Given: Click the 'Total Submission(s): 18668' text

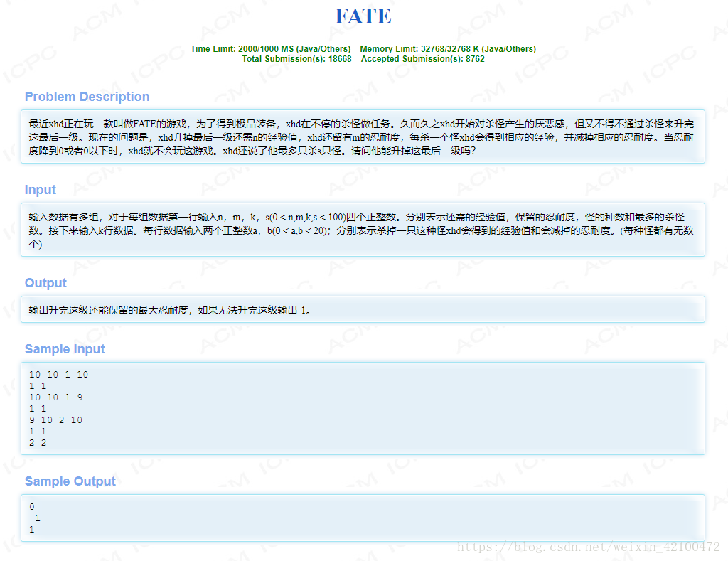Looking at the screenshot, I should tap(296, 59).
